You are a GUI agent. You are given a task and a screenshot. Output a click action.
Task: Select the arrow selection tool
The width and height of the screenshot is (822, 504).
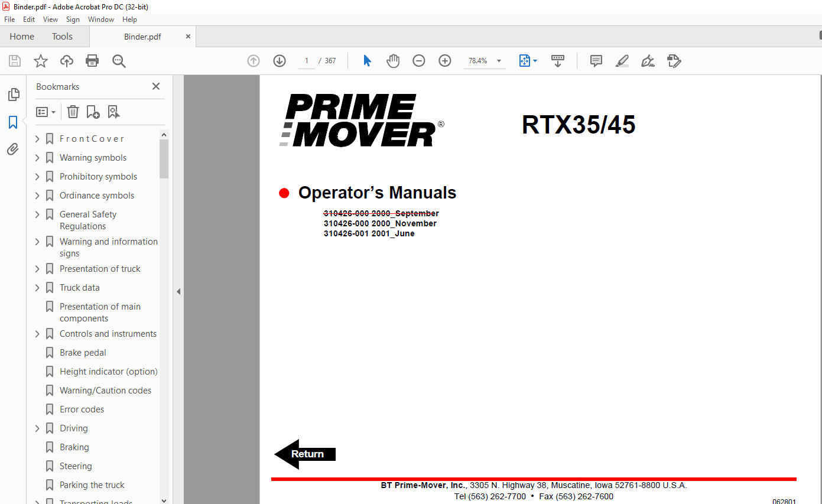pos(367,61)
